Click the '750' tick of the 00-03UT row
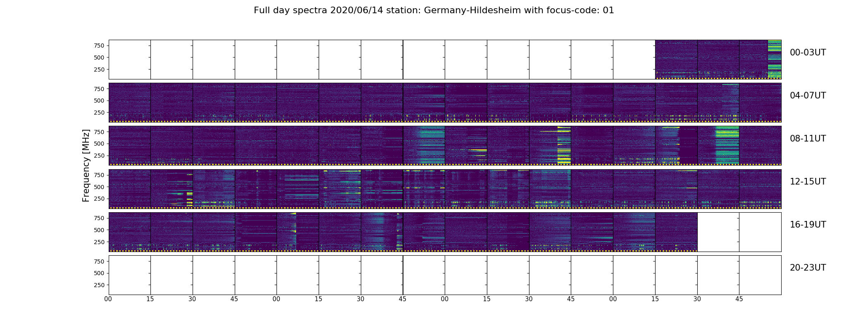868x331 pixels. [x=99, y=46]
